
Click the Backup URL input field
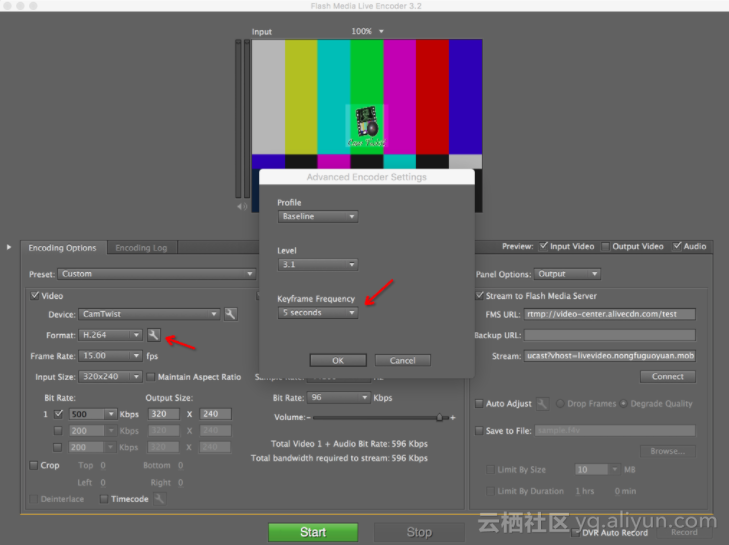[x=610, y=335]
